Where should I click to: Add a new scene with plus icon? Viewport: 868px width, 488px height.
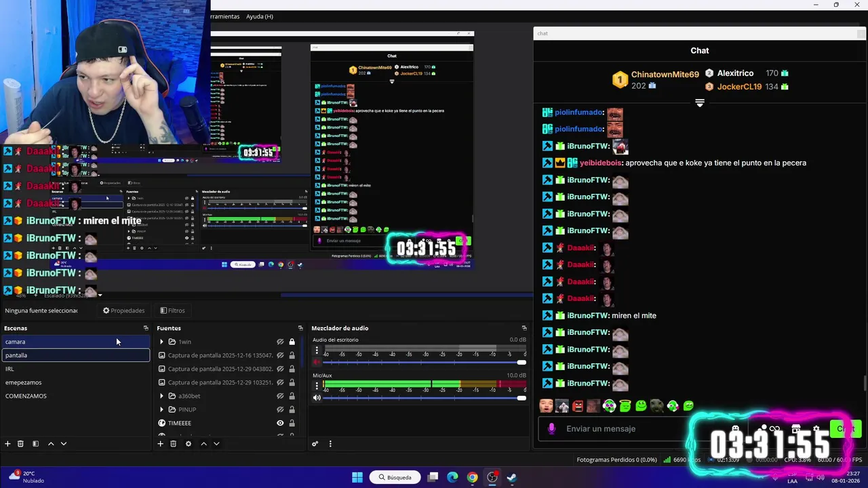7,444
